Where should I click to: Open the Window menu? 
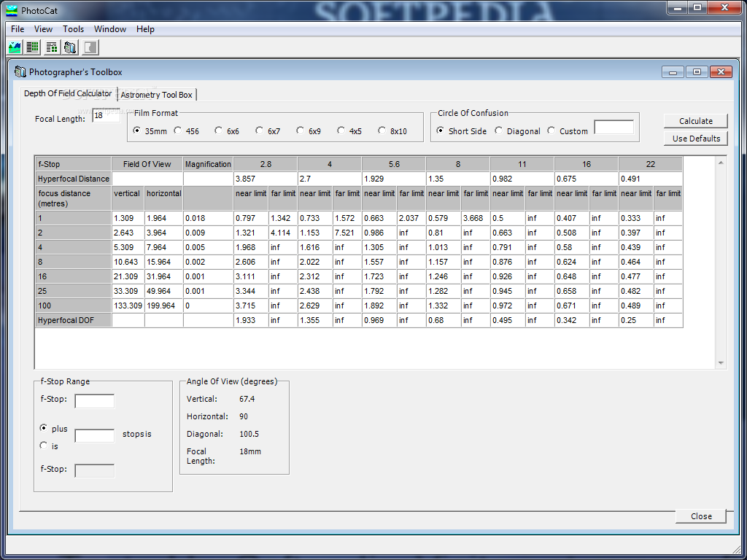coord(110,29)
